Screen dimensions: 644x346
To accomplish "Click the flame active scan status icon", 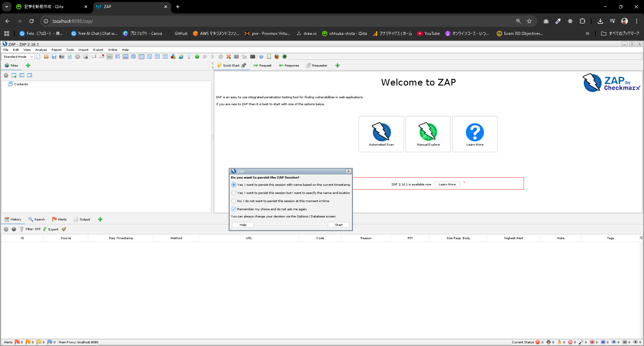I will pos(559,342).
